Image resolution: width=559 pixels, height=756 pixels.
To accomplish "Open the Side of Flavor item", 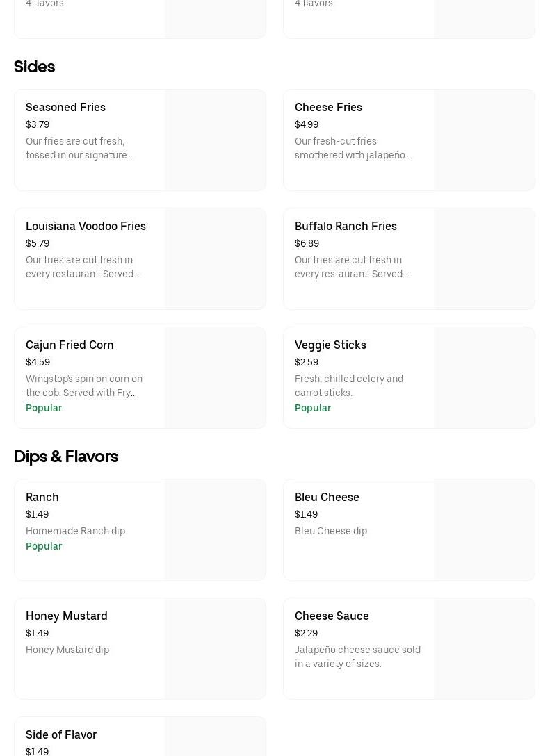I will (x=61, y=734).
